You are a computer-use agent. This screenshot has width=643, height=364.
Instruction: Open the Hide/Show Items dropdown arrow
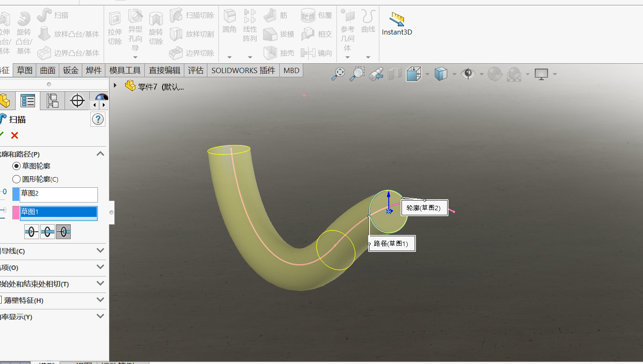(482, 74)
